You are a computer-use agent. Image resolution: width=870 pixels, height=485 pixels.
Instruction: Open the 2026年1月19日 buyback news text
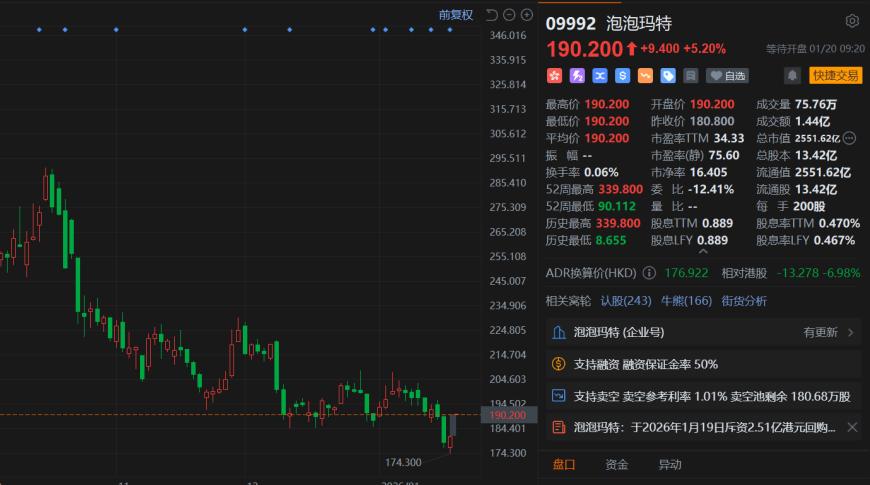click(704, 427)
